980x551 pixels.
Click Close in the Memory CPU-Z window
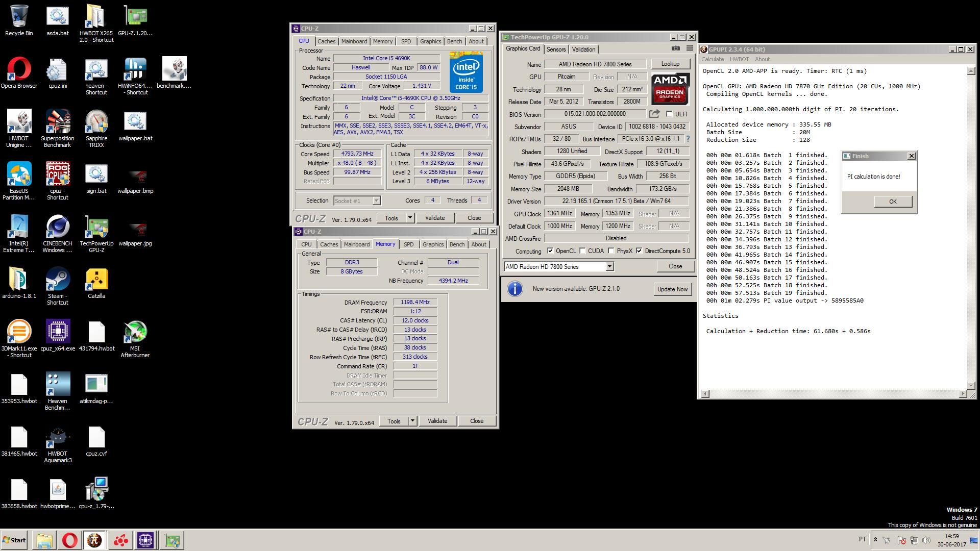click(x=477, y=421)
